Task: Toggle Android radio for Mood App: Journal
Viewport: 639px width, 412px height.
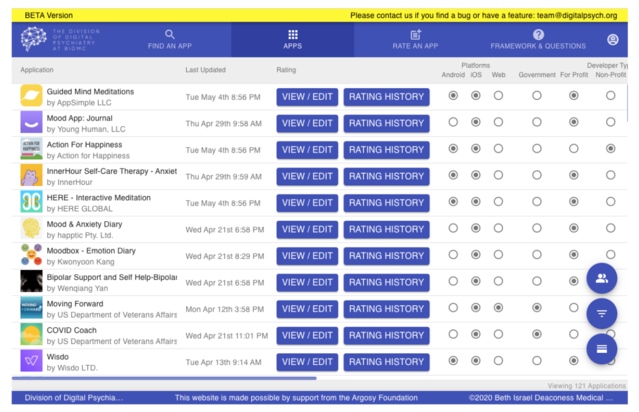Action: coord(453,122)
